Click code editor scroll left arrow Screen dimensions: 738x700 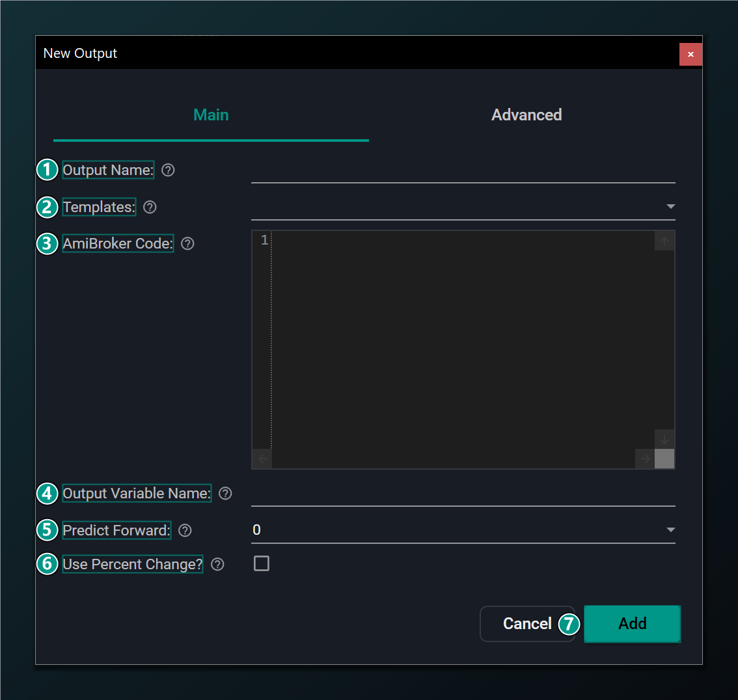(263, 458)
